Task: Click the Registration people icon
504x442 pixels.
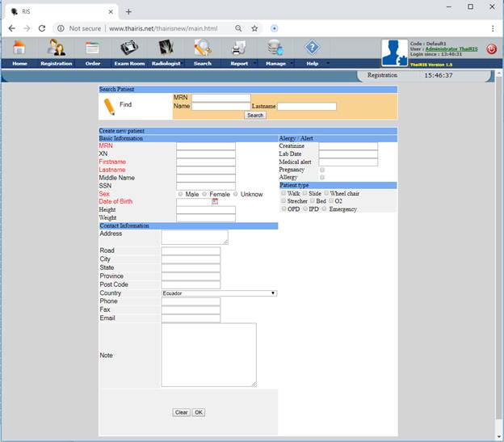Action: point(56,48)
